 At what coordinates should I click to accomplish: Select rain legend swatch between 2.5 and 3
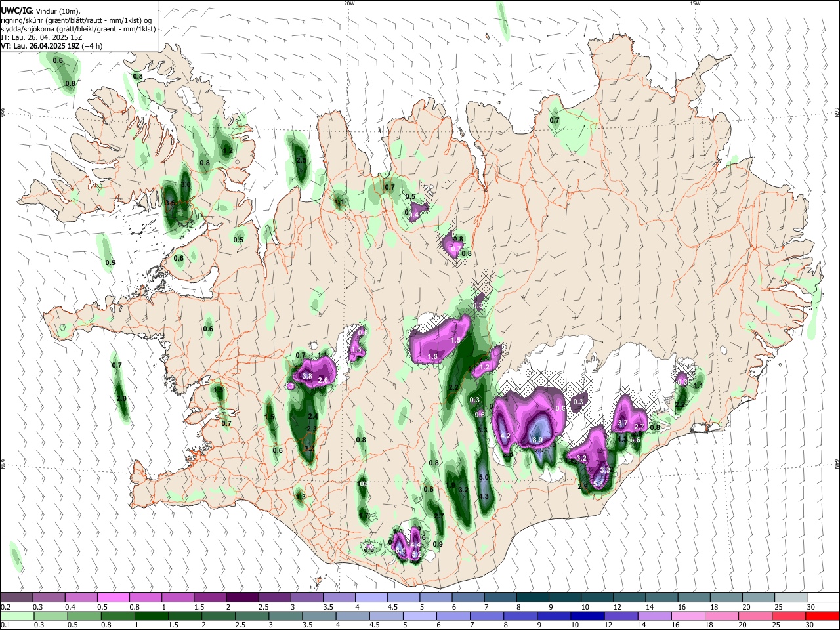click(x=252, y=616)
